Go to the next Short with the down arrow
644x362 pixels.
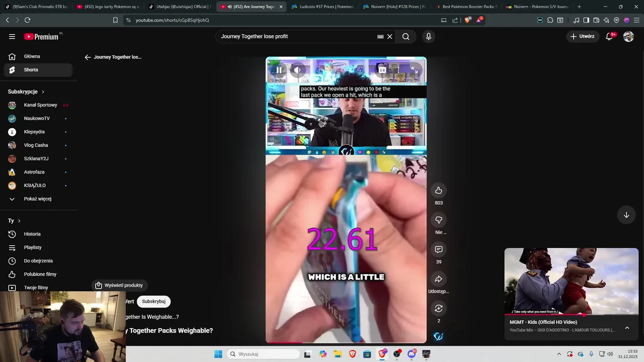click(626, 215)
